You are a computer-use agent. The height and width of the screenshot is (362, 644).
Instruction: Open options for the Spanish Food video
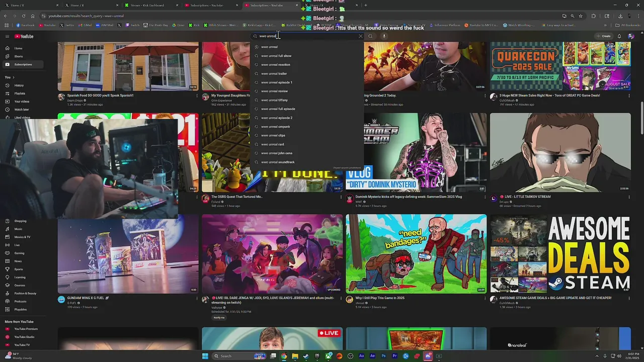tap(197, 96)
